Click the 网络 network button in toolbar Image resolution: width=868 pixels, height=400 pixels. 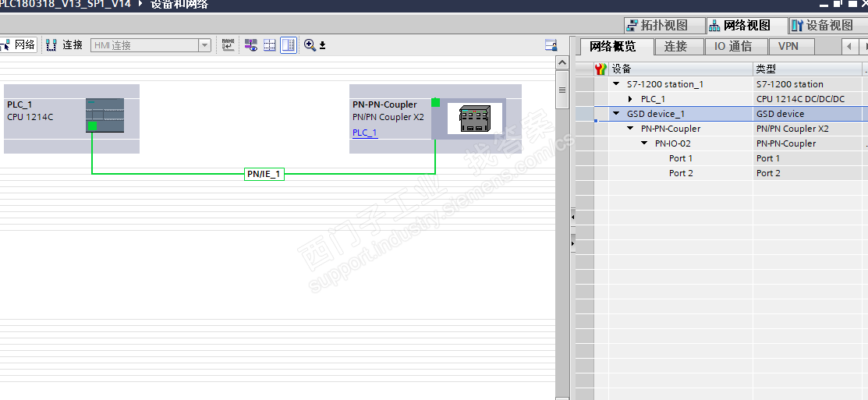point(18,44)
